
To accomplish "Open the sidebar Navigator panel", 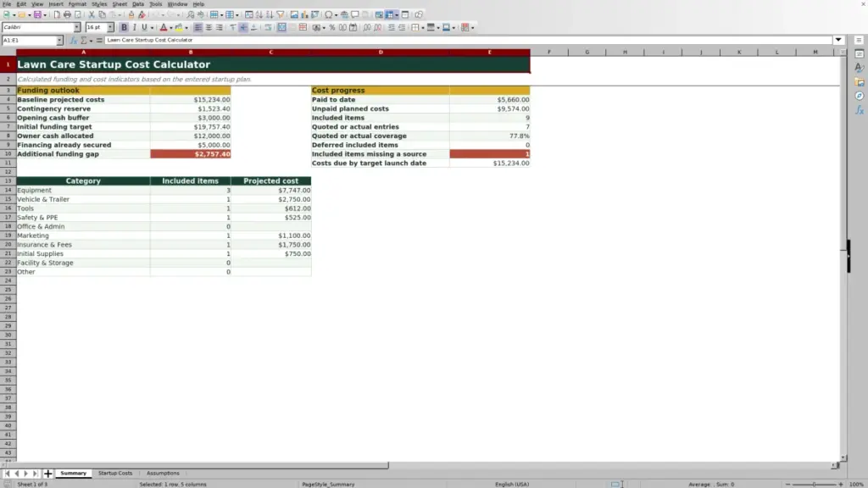I will [x=860, y=96].
